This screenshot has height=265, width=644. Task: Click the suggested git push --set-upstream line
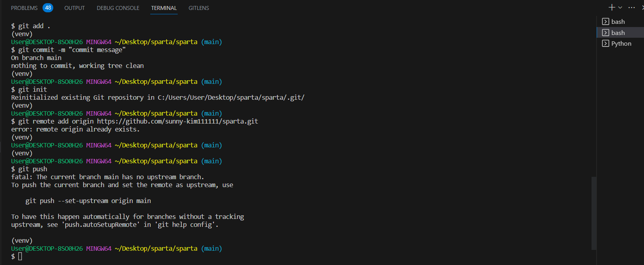(88, 201)
